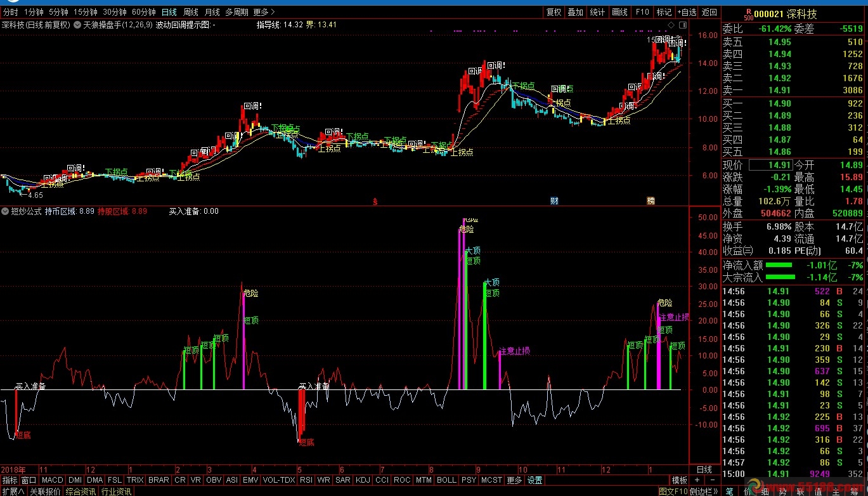Select the 5分钟 period
This screenshot has width=868, height=496.
58,12
